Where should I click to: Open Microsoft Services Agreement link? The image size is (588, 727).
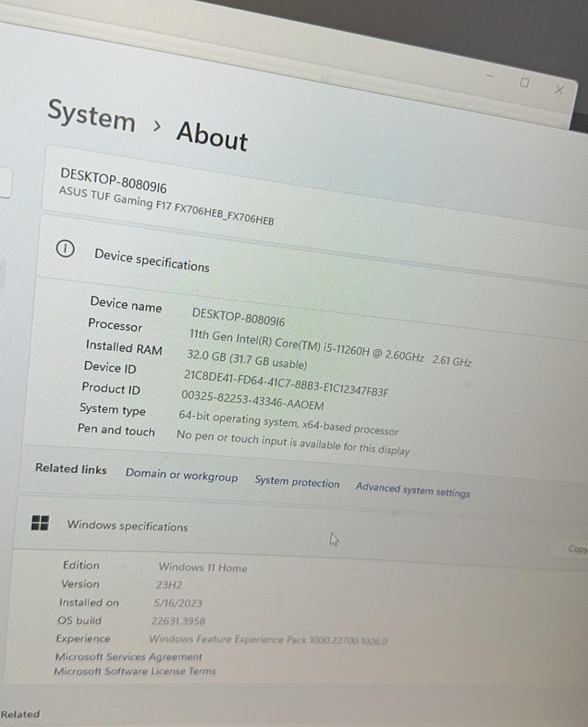point(128,656)
